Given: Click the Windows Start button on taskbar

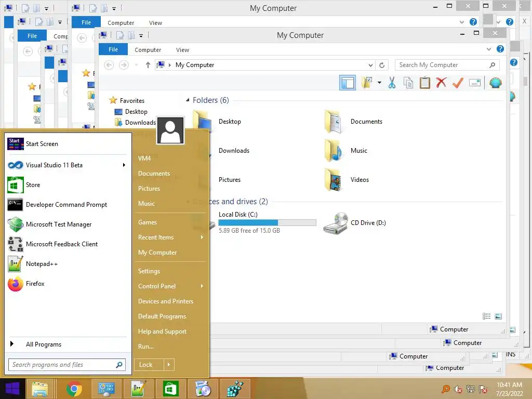Looking at the screenshot, I should click(x=12, y=389).
